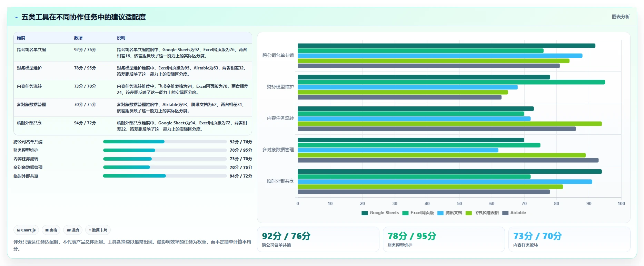Click the 图表分析 label in header

[x=621, y=17]
